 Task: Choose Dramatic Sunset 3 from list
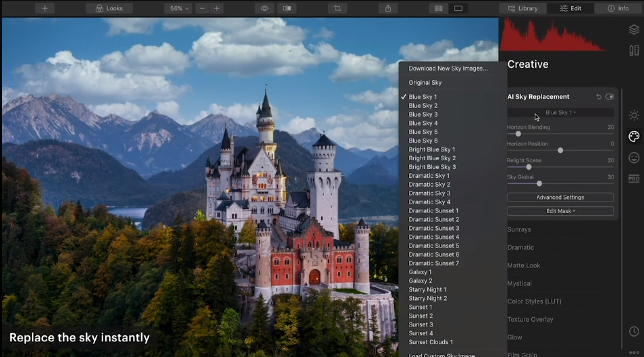click(433, 228)
